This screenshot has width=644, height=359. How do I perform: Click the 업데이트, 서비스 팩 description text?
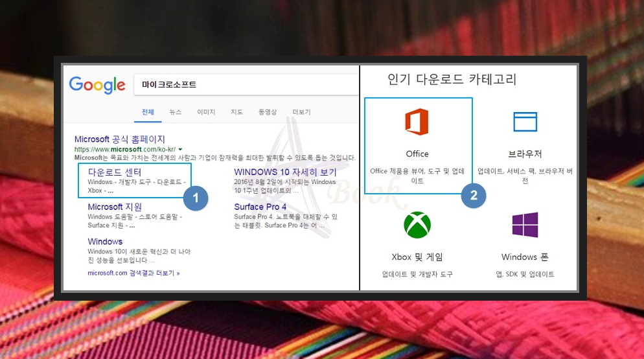[x=525, y=176]
